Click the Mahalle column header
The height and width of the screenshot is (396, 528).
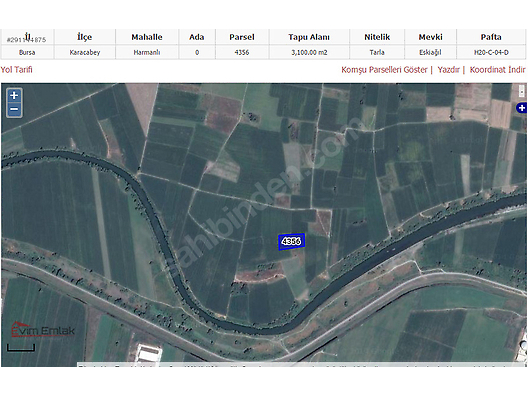(147, 37)
